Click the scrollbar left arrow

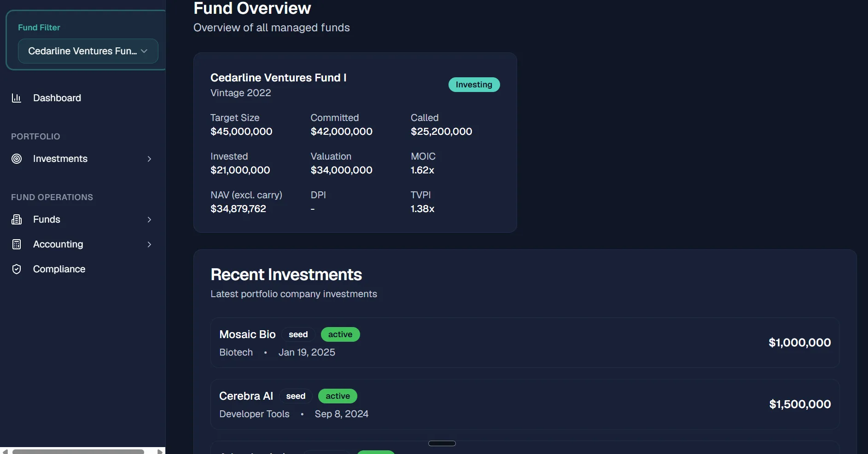pos(5,452)
